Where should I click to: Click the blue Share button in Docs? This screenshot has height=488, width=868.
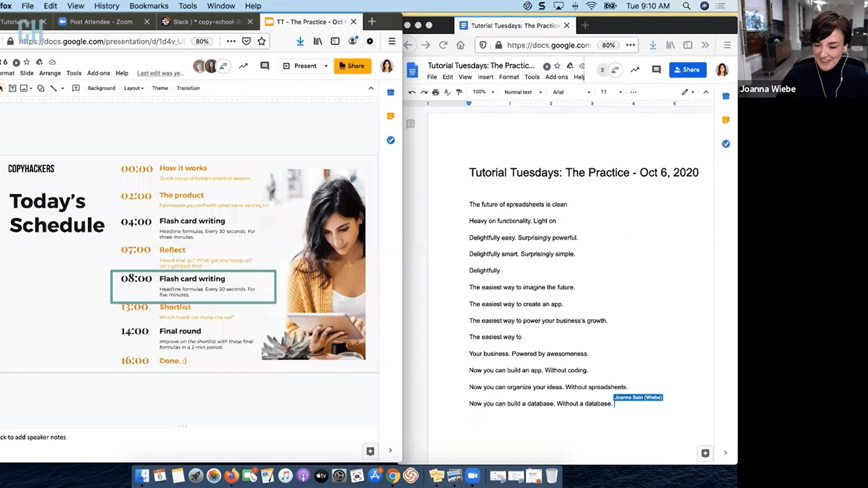(x=688, y=70)
